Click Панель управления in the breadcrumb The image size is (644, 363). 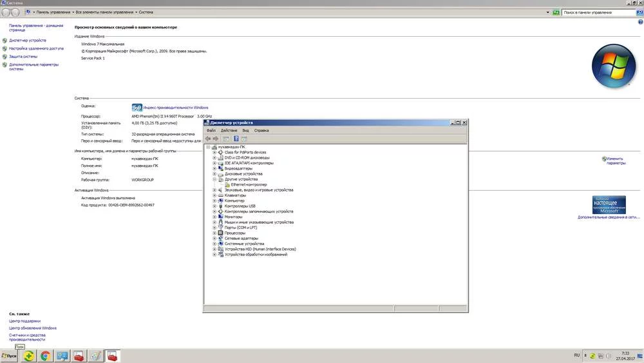pos(53,12)
